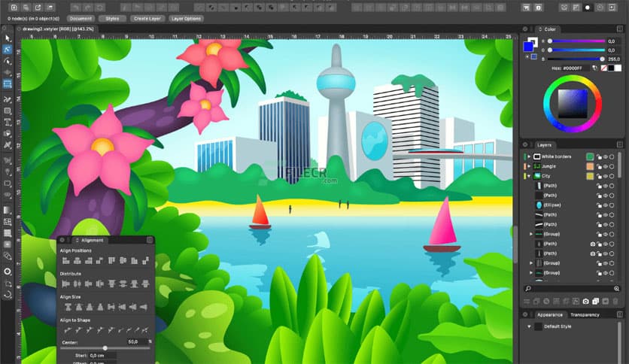The image size is (629, 364).
Task: Select the Artboard tool in left toolbar
Action: (x=8, y=83)
